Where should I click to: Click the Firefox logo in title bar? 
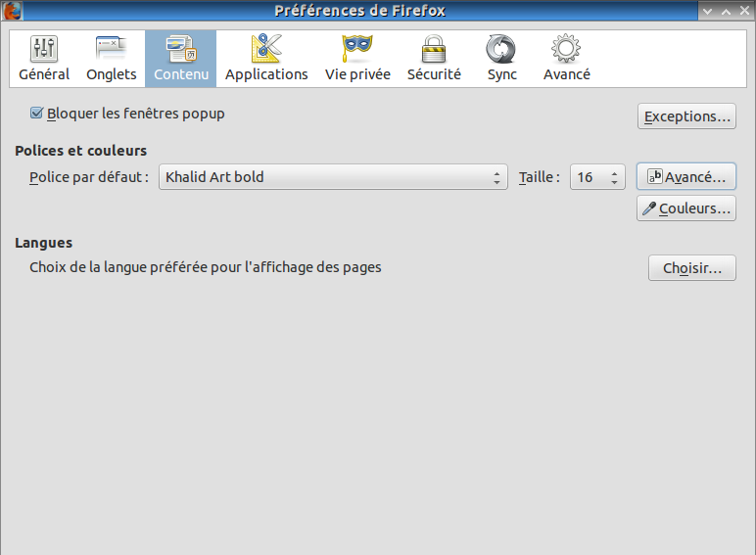[12, 11]
